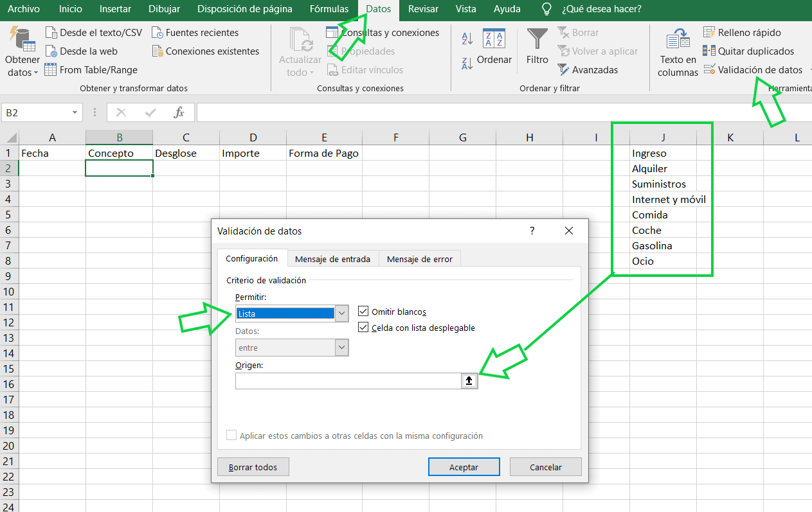
Task: Select column J header
Action: [663, 137]
